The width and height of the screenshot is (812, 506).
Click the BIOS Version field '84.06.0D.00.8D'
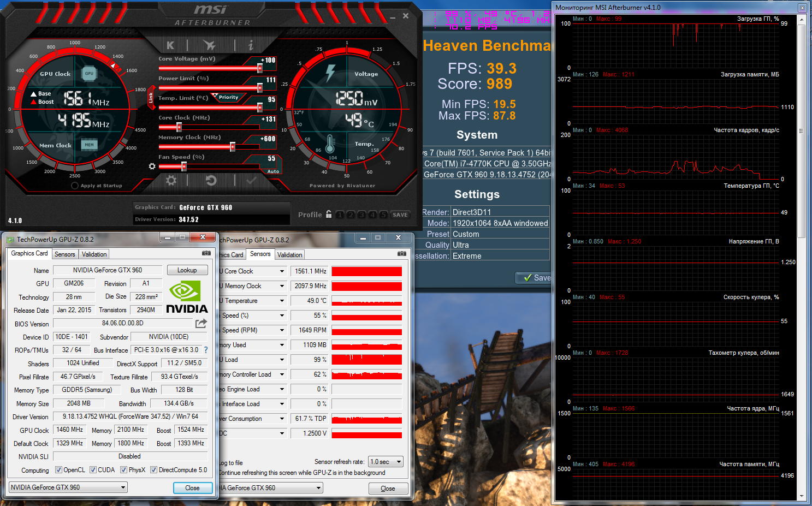click(x=123, y=323)
